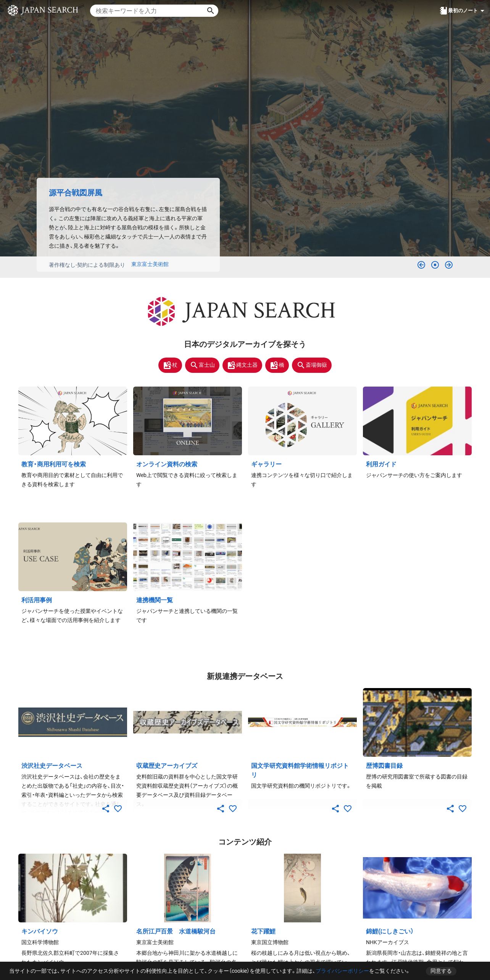Screen dimensions: 490x980
Task: Open the 花下躍鯉 title link
Action: pos(263,931)
